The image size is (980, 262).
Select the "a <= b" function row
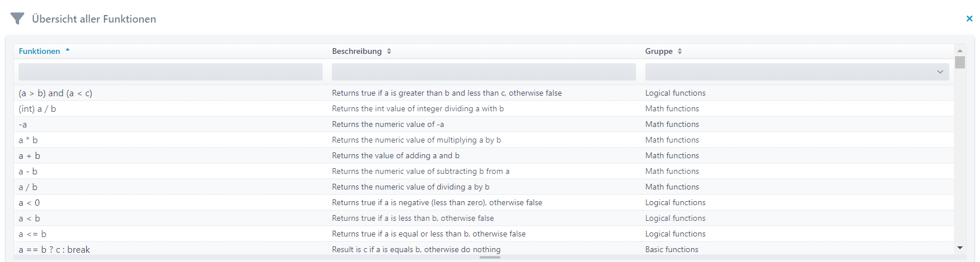point(32,234)
